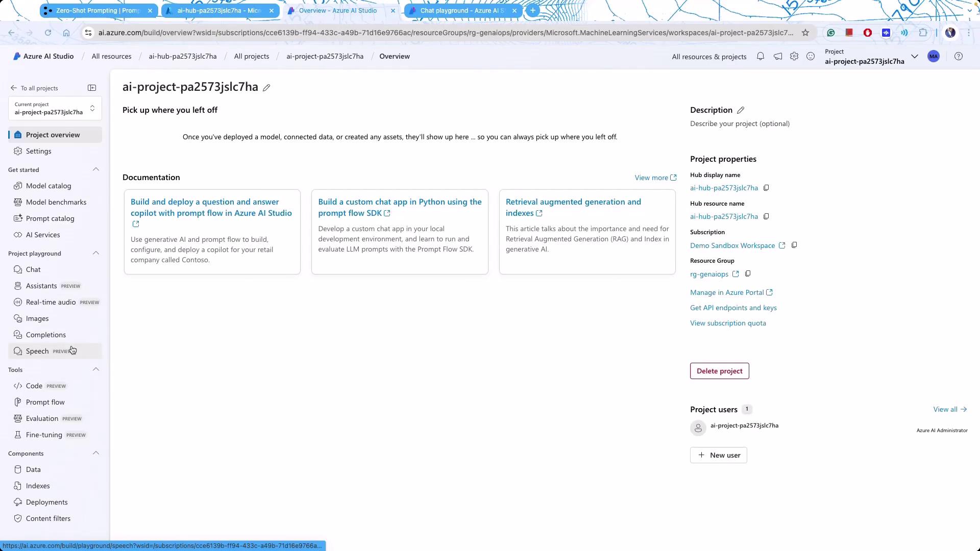980x551 pixels.
Task: Open Model catalog in sidebar
Action: 48,186
